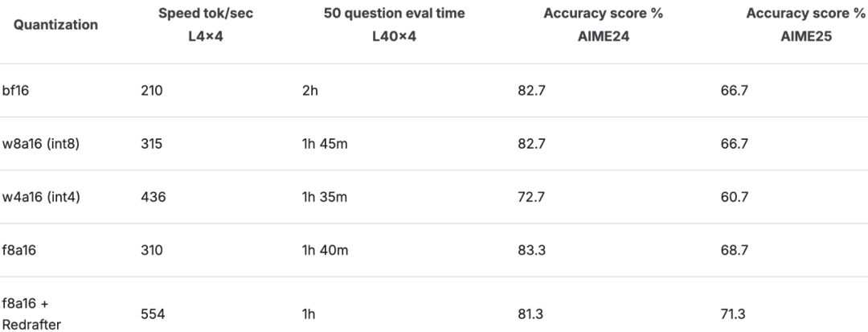Click the Accuracy score % AIME25 header
Viewport: 868px width, 332px height.
click(x=805, y=24)
